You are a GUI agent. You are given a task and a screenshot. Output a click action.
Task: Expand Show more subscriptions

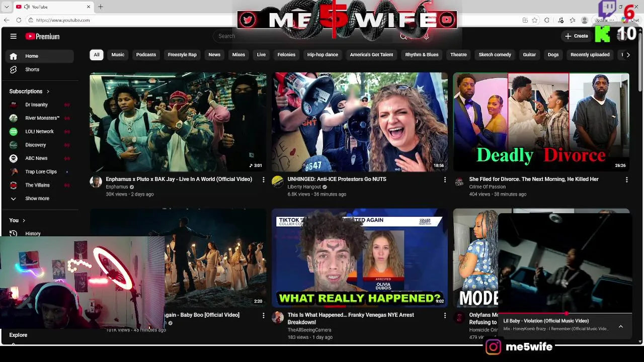pos(40,199)
